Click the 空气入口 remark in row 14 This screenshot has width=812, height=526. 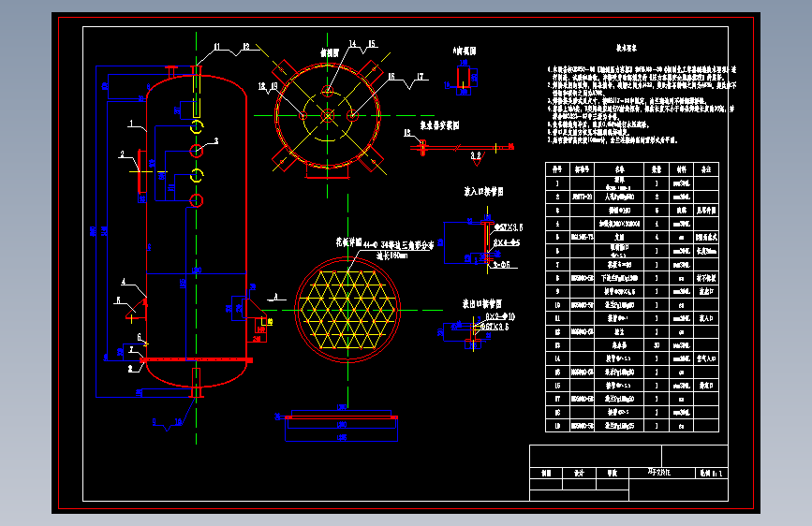click(x=706, y=358)
